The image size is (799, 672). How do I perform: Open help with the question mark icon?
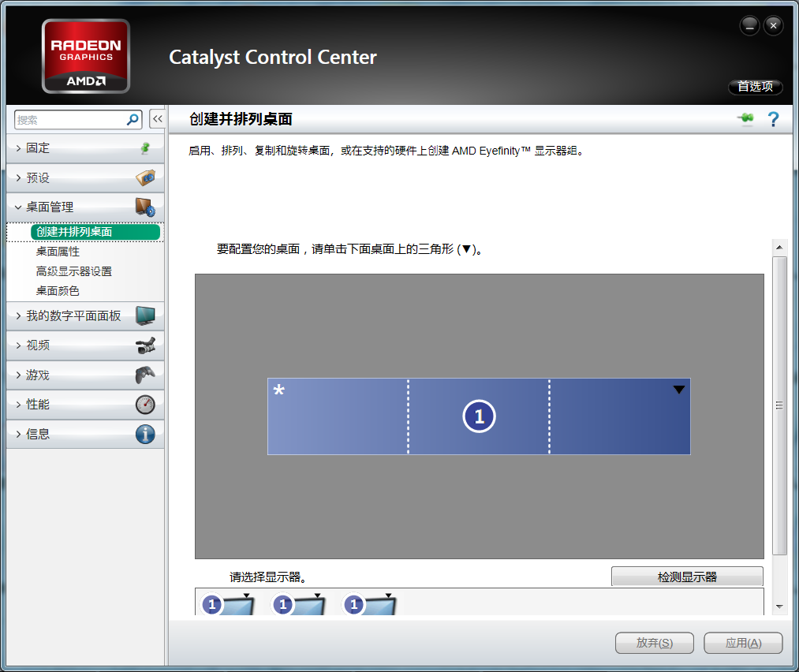pos(773,119)
